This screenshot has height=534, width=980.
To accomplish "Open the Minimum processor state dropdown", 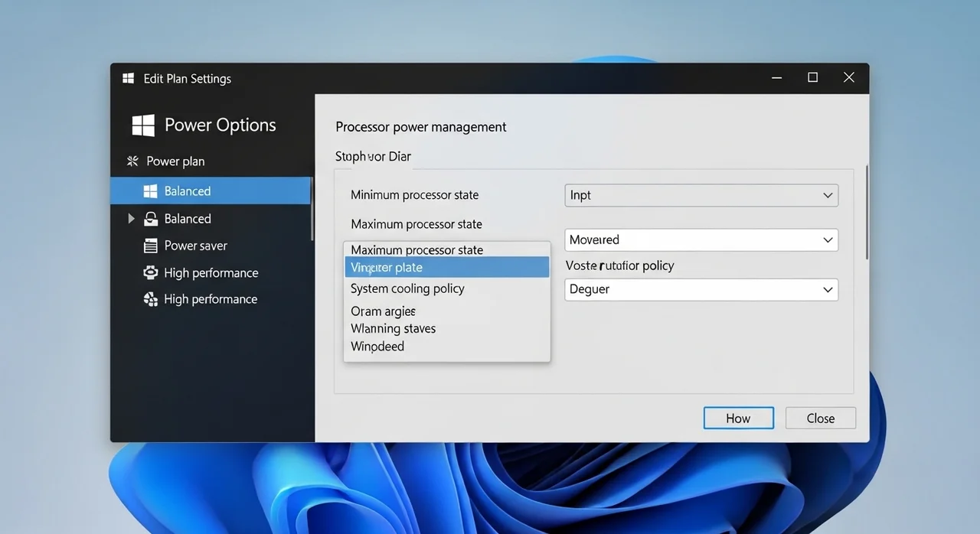I will [x=701, y=195].
